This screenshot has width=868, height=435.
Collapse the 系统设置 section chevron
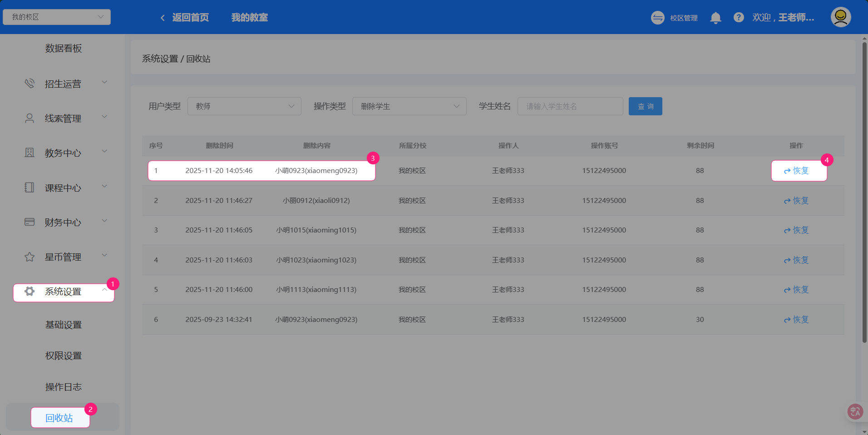104,289
